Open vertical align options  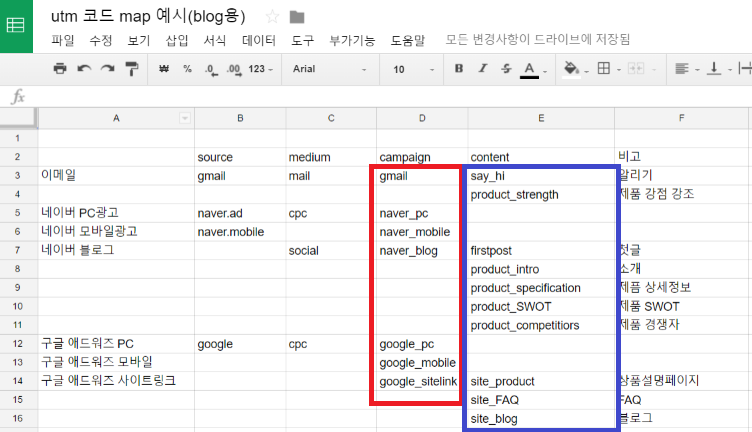[x=714, y=69]
